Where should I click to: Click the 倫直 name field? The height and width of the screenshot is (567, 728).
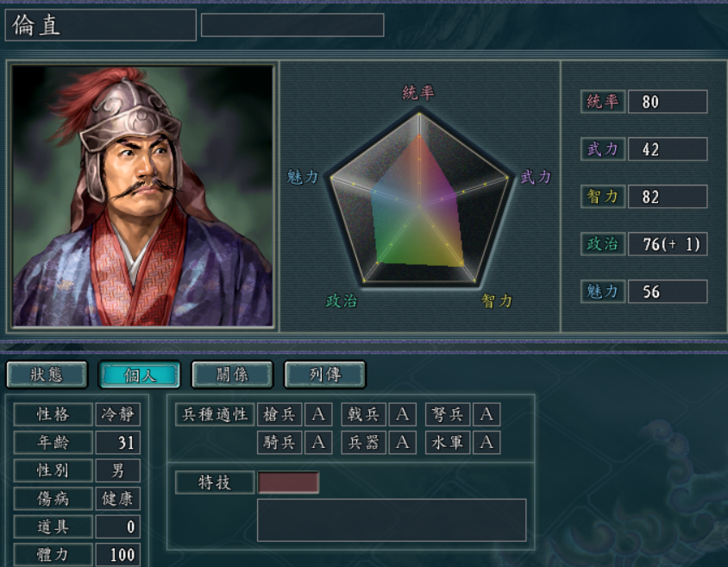coord(100,25)
